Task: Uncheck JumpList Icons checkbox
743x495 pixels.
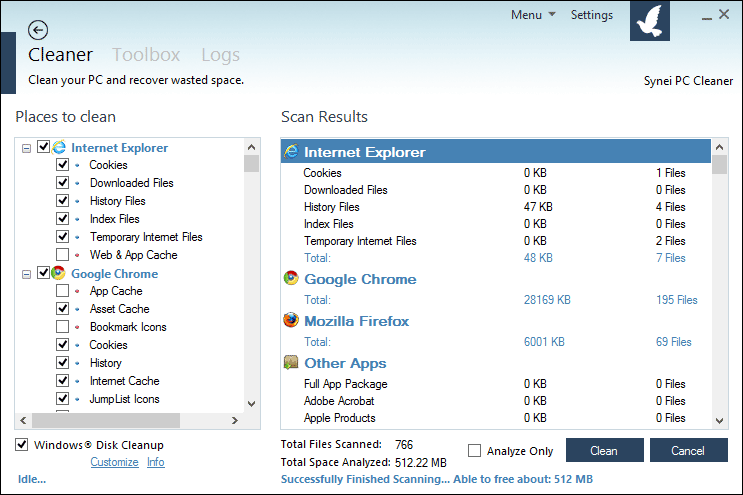Action: [63, 399]
